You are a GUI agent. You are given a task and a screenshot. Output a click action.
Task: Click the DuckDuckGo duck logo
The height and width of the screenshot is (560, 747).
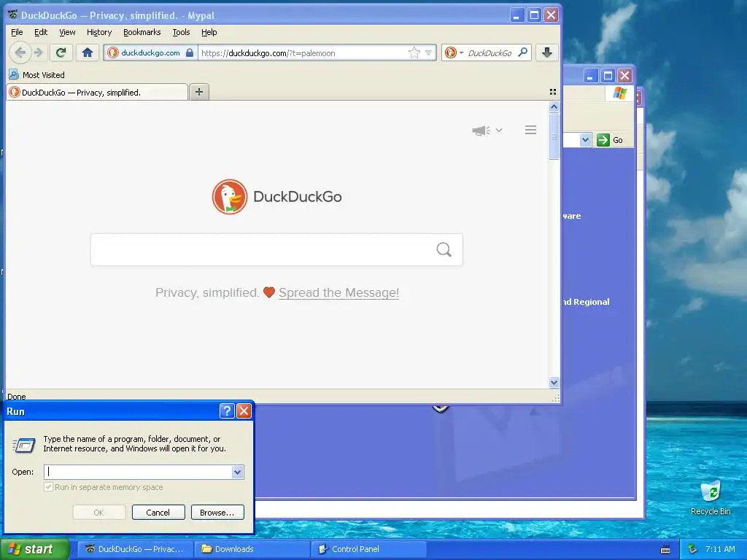click(230, 197)
